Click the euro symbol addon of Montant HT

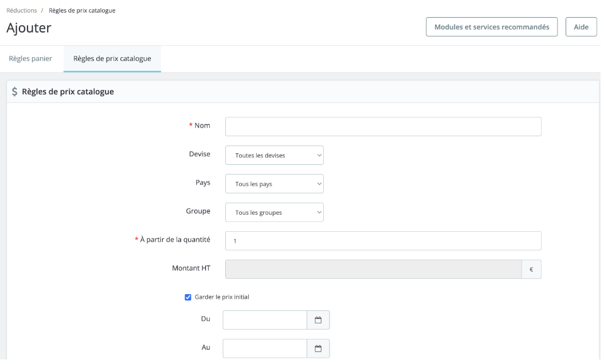click(x=531, y=270)
